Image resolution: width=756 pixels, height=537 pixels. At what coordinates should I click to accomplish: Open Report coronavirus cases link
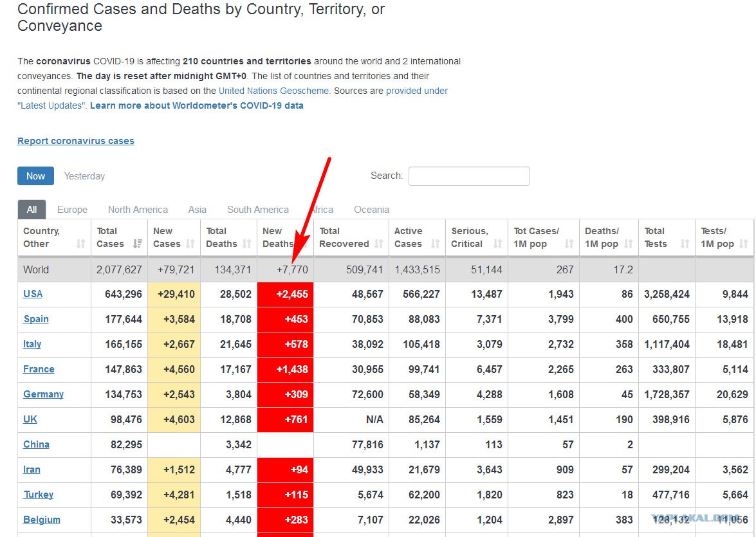tap(76, 141)
